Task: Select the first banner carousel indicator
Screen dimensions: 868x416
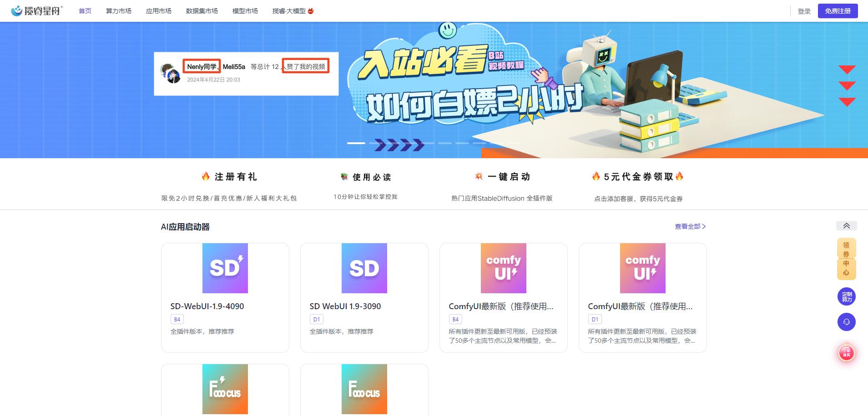Action: (356, 143)
